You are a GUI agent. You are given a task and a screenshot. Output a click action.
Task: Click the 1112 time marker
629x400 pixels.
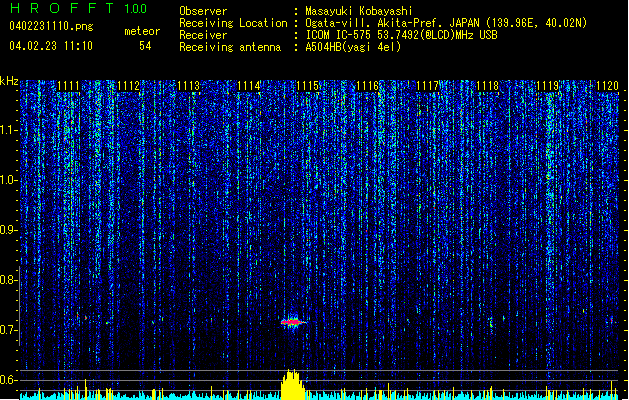click(128, 86)
